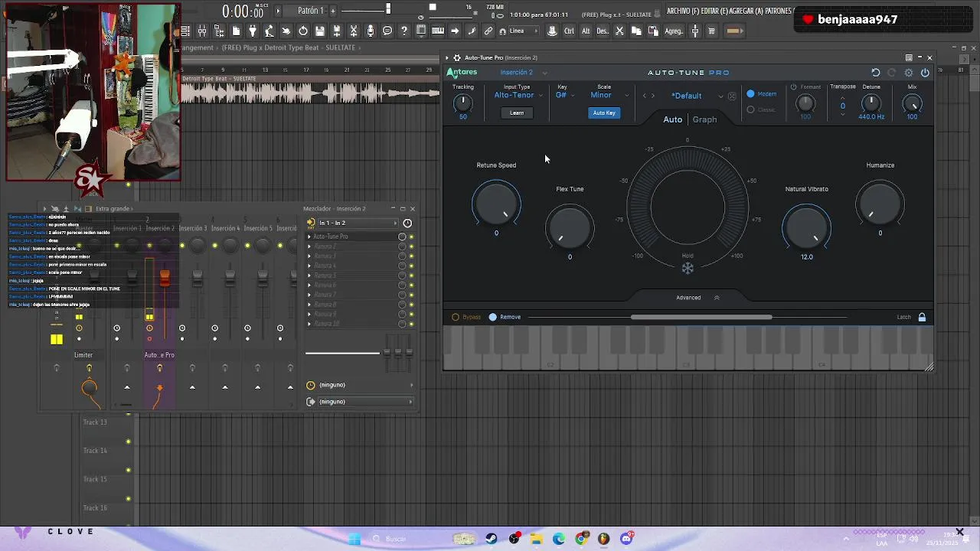Screen dimensions: 980x551
Task: Click the Natural Vibrato knob
Action: [x=806, y=227]
